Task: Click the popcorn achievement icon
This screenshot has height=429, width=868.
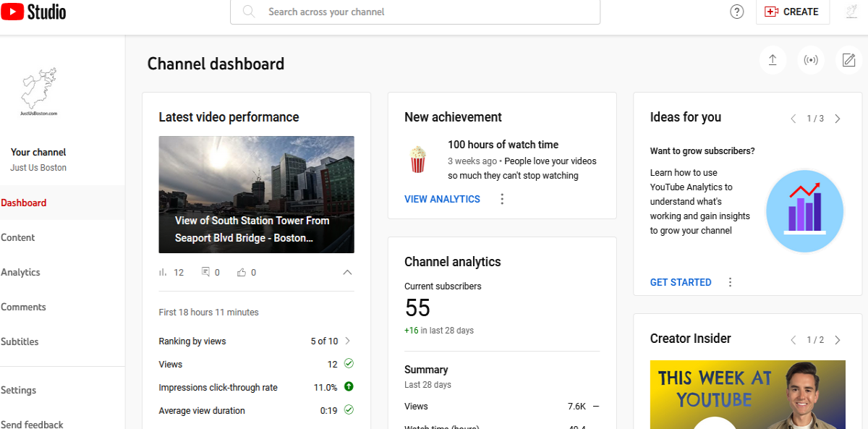Action: pos(418,159)
